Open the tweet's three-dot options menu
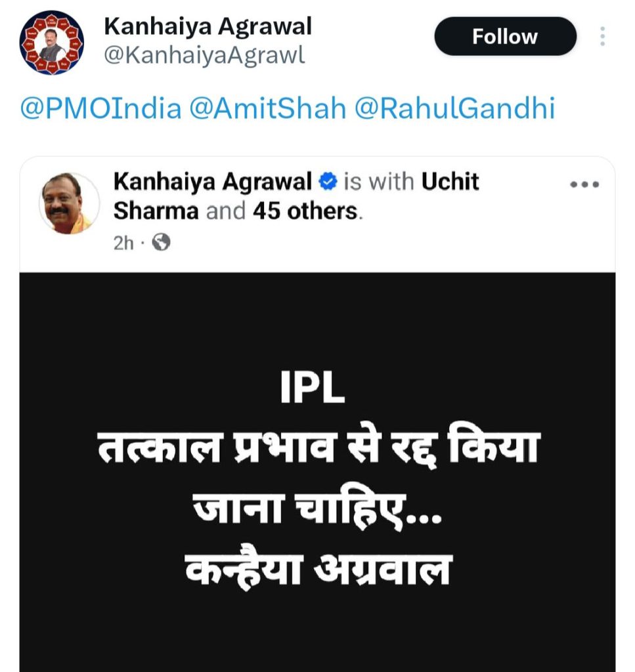Image resolution: width=635 pixels, height=672 pixels. tap(602, 37)
